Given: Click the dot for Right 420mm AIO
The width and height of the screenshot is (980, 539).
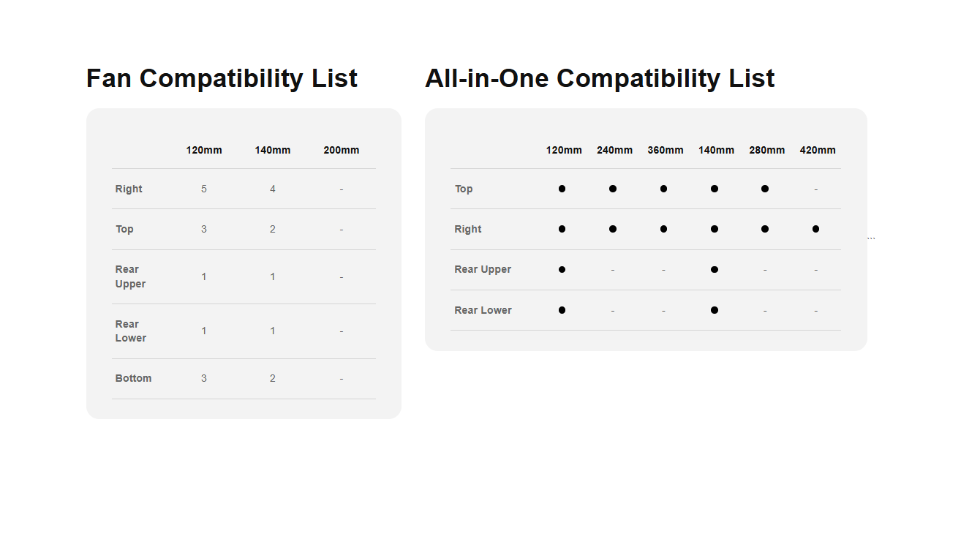Looking at the screenshot, I should [x=815, y=229].
